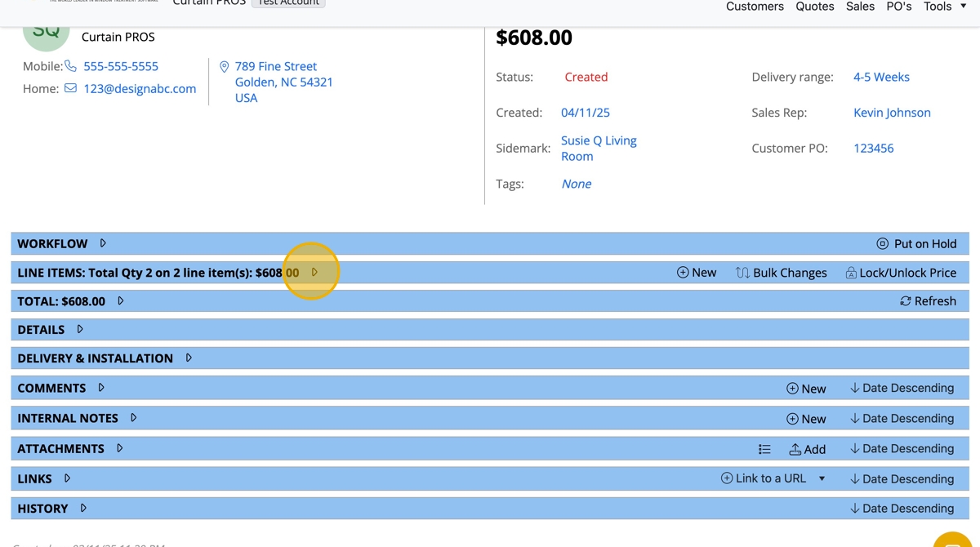Screen dimensions: 980x547
Task: Expand the DETAILS section
Action: tap(80, 329)
